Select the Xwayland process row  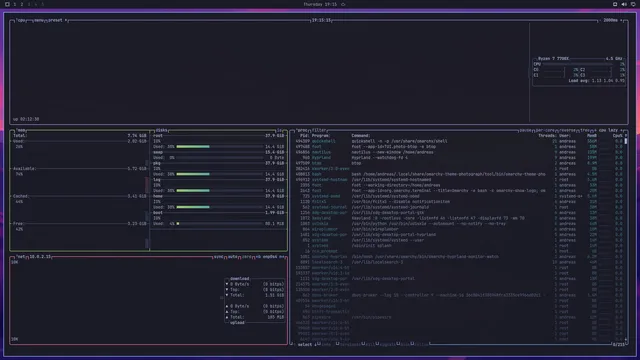coord(459,218)
